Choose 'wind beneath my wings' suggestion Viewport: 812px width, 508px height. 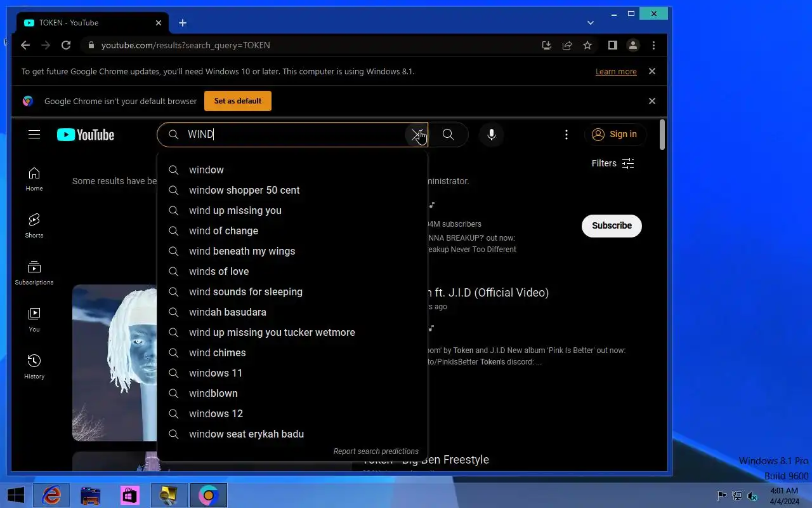292,251
